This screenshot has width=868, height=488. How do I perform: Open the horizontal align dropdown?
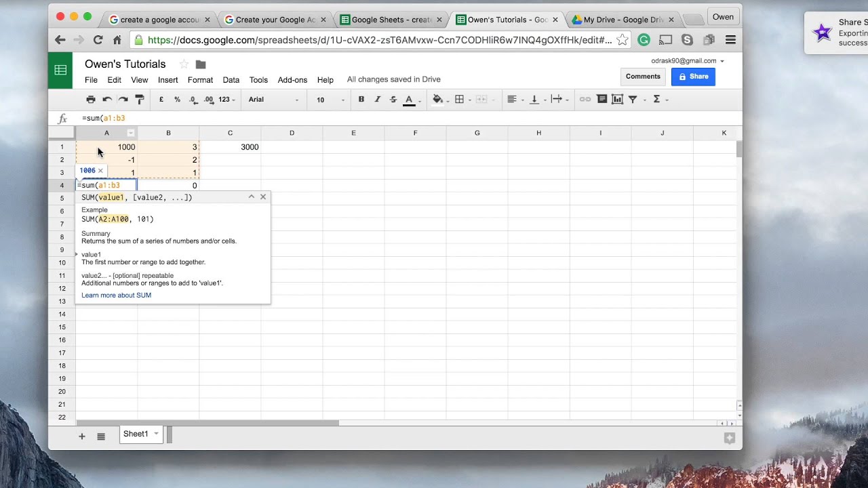515,100
